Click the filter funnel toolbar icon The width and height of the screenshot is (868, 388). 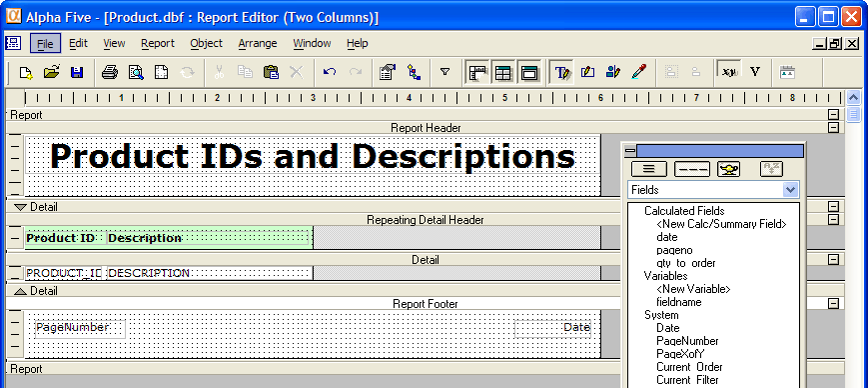point(444,73)
